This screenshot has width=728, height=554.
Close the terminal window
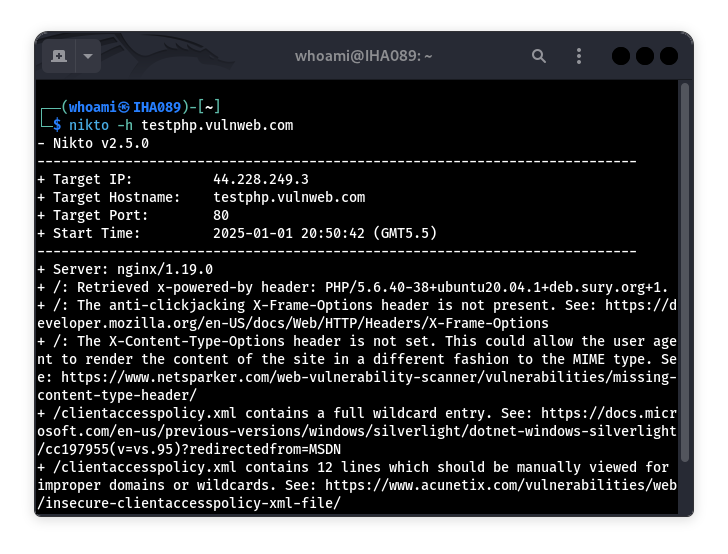click(x=668, y=56)
